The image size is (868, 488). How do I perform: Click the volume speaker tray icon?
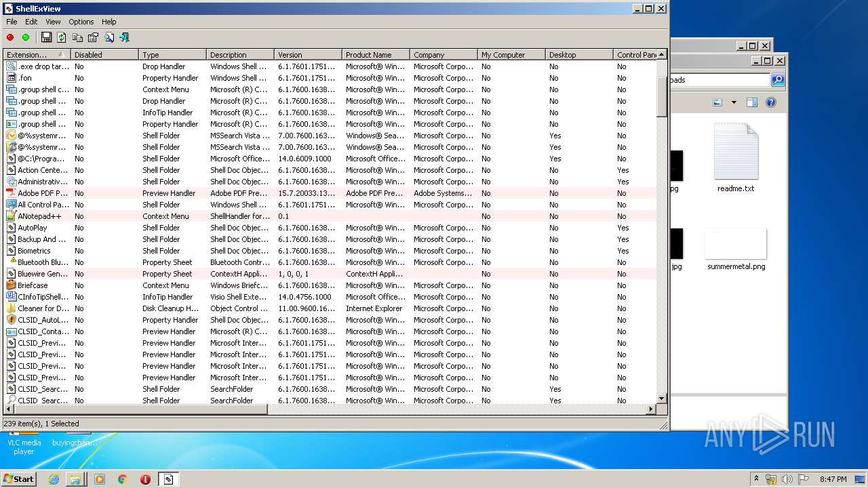pyautogui.click(x=787, y=479)
